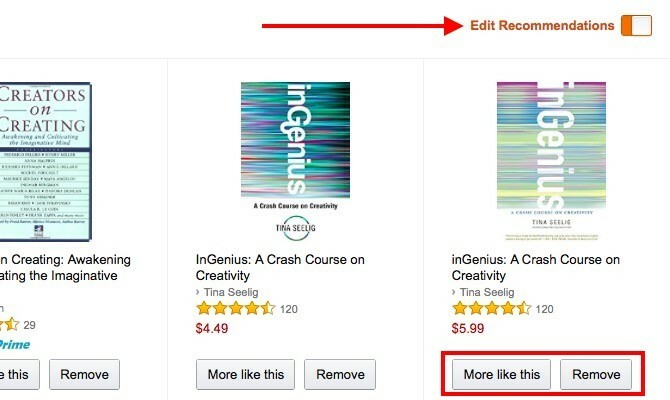
Task: Open the $5.99 inGenius title link
Action: tap(535, 268)
